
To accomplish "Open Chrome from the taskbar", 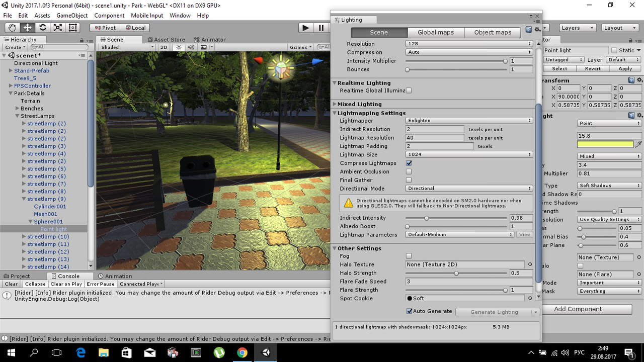I will (x=242, y=352).
